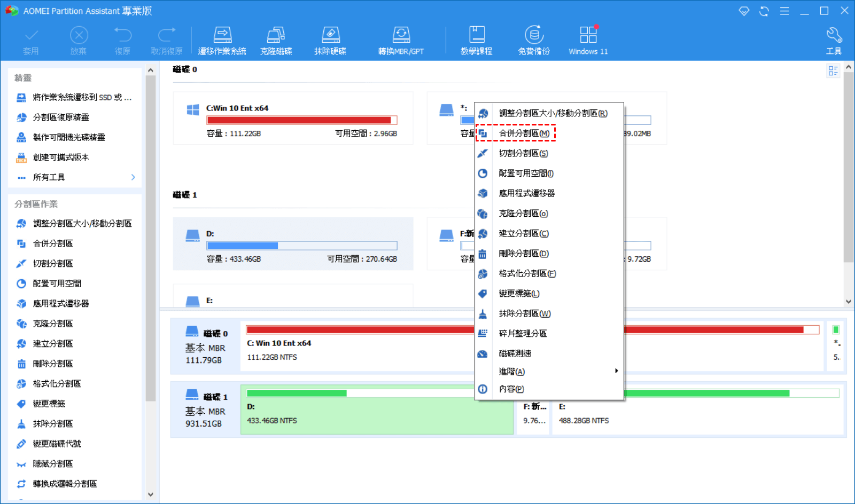Select 磁碟 0 基本 MBR disk header
Image resolution: width=855 pixels, height=504 pixels.
pos(206,346)
